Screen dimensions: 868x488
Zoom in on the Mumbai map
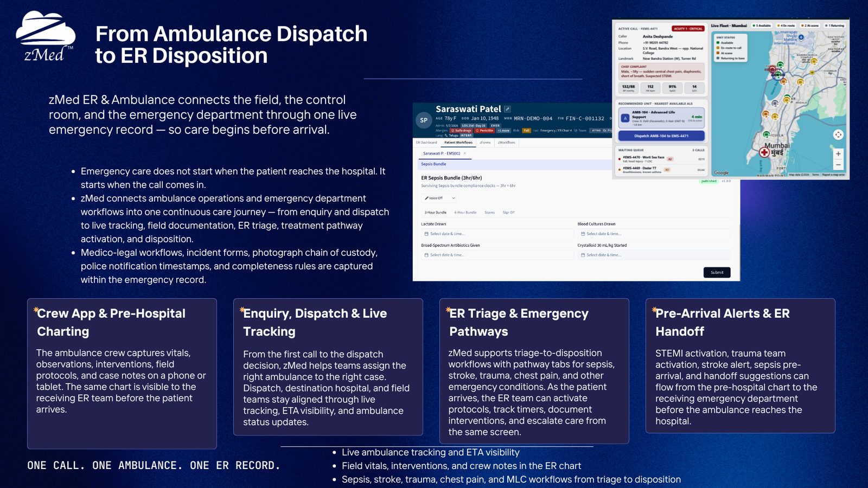click(838, 153)
